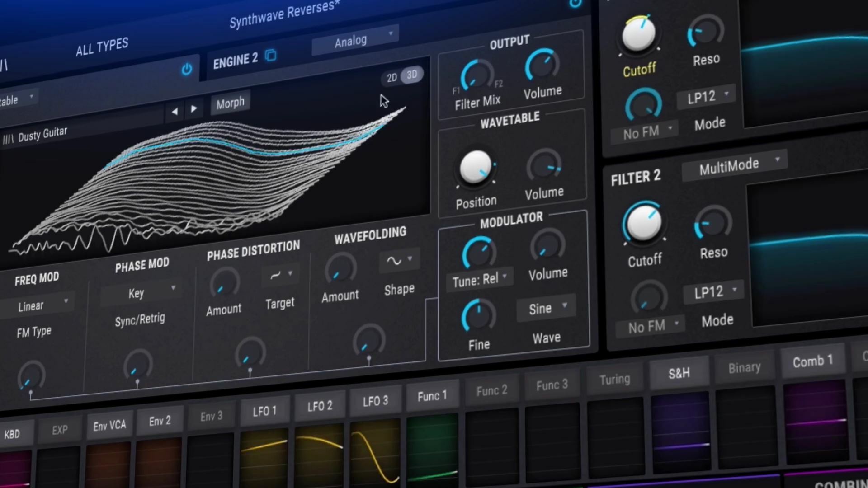Click the Output Volume knob

pyautogui.click(x=542, y=66)
